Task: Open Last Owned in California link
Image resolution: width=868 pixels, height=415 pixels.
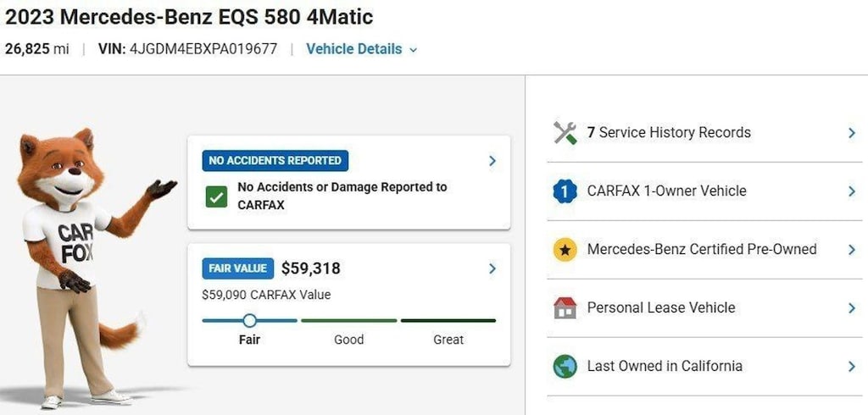Action: tap(665, 367)
